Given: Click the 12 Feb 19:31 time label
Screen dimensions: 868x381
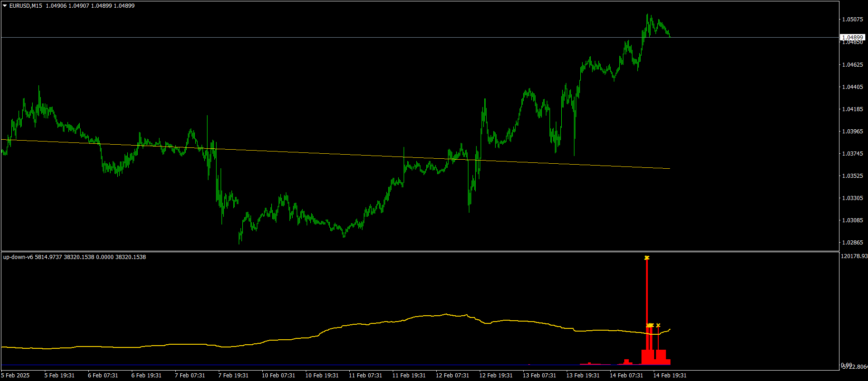Looking at the screenshot, I should pyautogui.click(x=496, y=376).
